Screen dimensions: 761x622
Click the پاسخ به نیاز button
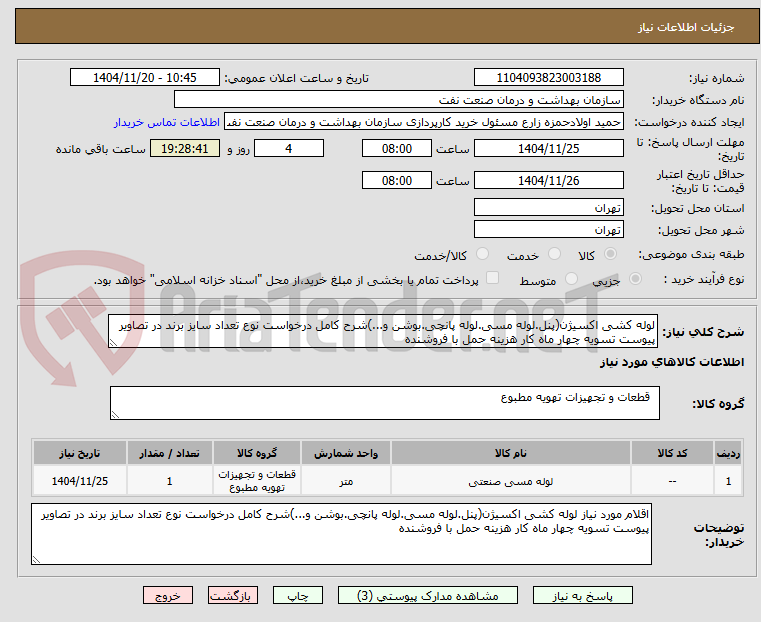[582, 595]
